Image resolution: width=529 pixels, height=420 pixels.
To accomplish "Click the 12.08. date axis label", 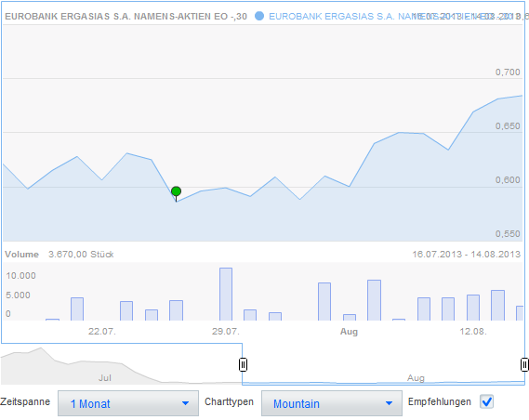I will (473, 332).
